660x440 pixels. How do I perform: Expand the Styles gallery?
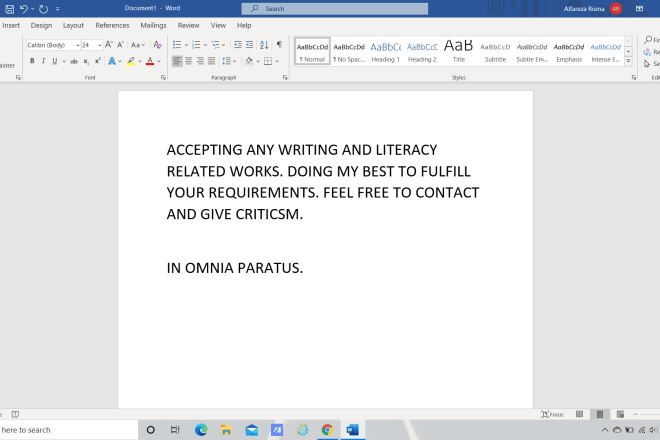[x=628, y=61]
